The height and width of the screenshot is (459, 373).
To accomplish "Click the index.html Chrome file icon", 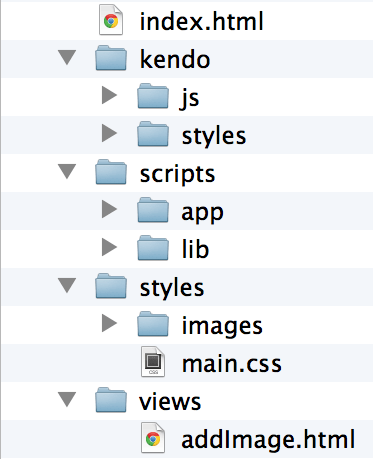I will [111, 20].
